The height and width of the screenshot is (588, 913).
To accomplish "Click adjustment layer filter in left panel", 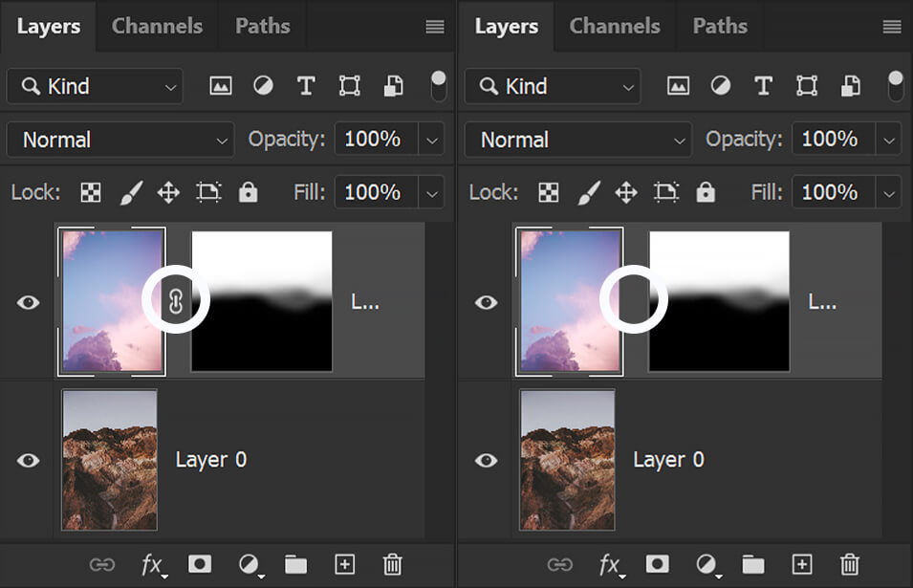I will [263, 86].
